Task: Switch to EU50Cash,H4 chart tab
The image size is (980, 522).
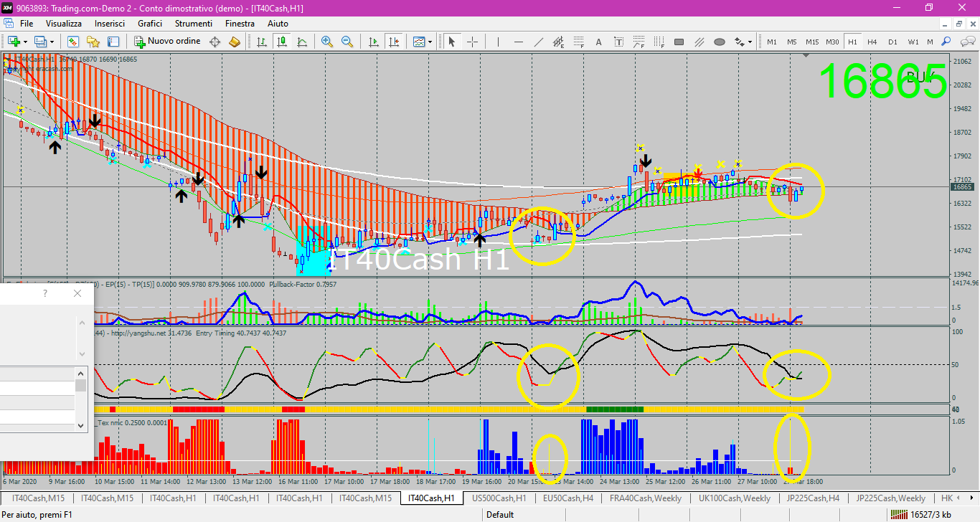Action: (x=567, y=498)
